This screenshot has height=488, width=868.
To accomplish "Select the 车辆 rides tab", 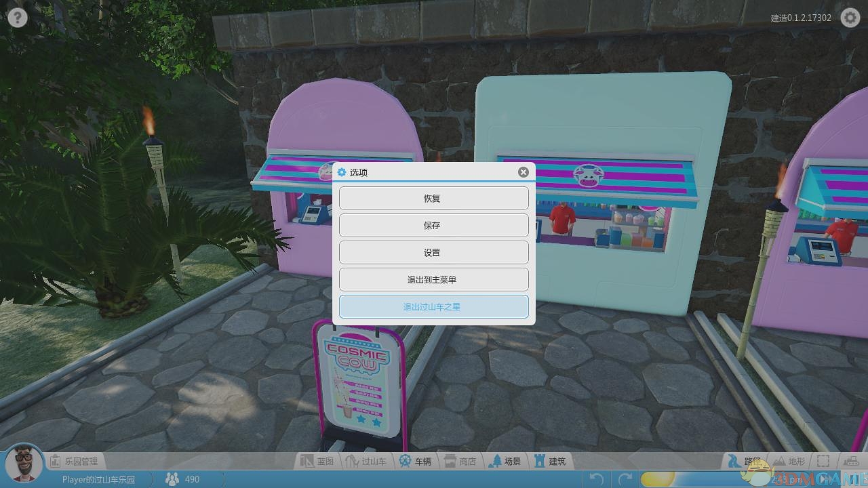I will (415, 462).
